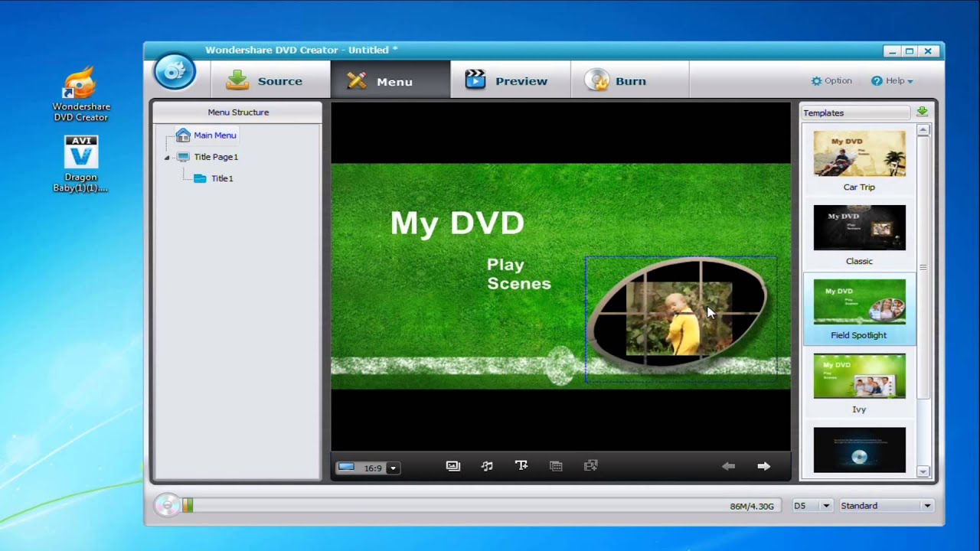
Task: Select the Classic template thumbnail
Action: coord(859,227)
